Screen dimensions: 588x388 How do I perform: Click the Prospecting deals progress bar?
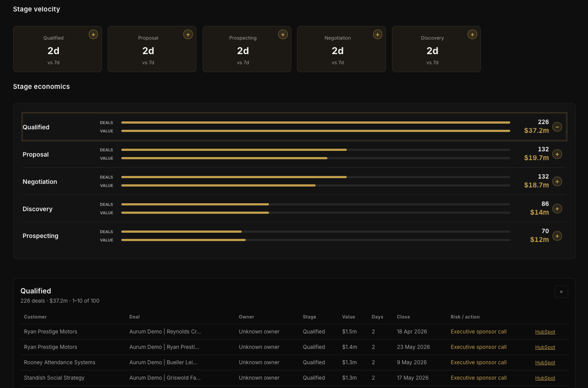(x=316, y=232)
